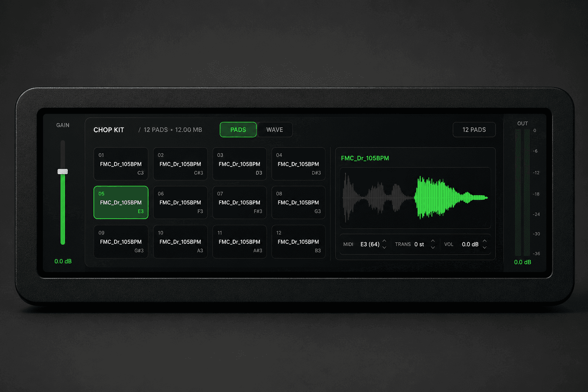The image size is (588, 392).
Task: Increase the VOL value with the up arrow
Action: tap(485, 241)
